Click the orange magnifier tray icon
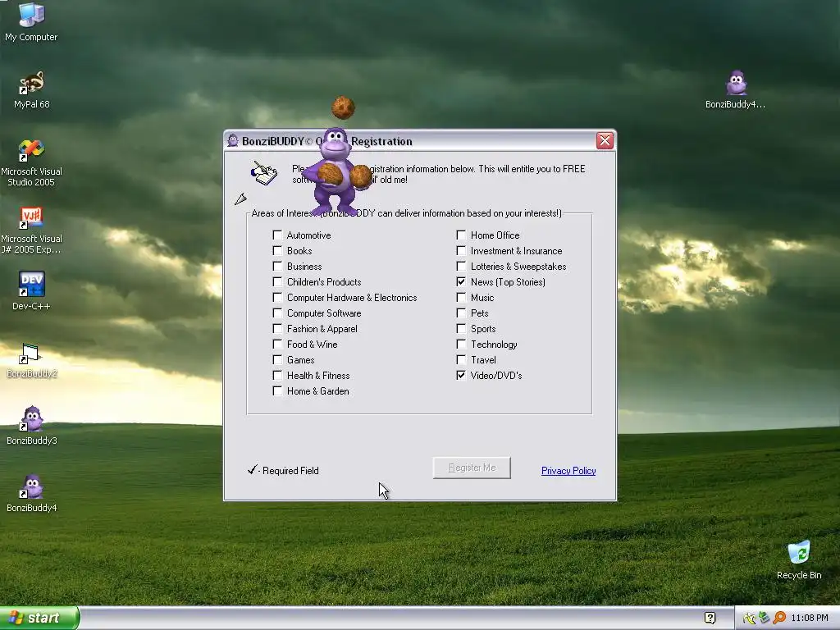840x630 pixels. pyautogui.click(x=779, y=619)
